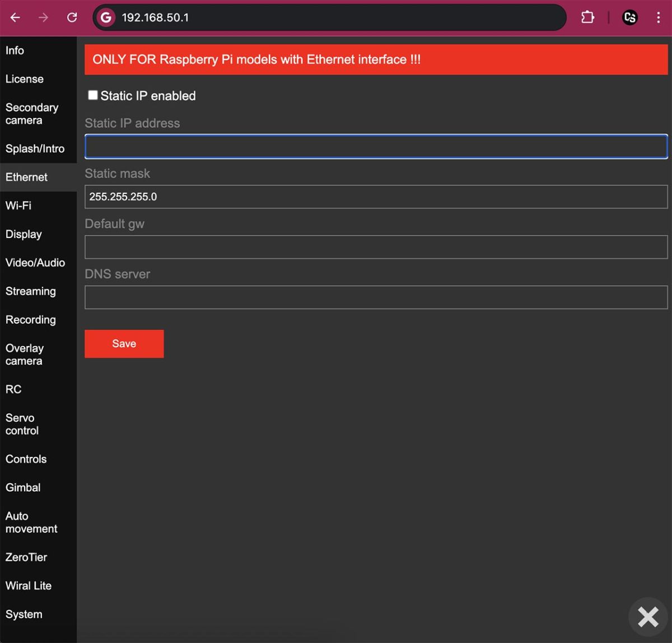Open the browser extensions puzzle icon
The width and height of the screenshot is (672, 643).
click(587, 17)
